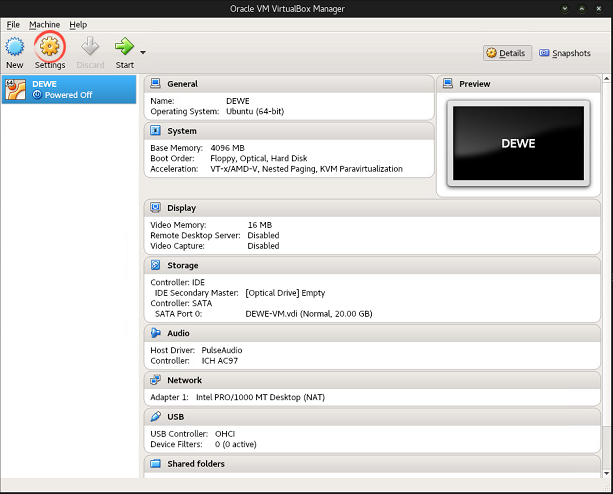Open the Machine menu
This screenshot has height=494, width=613.
pyautogui.click(x=45, y=25)
